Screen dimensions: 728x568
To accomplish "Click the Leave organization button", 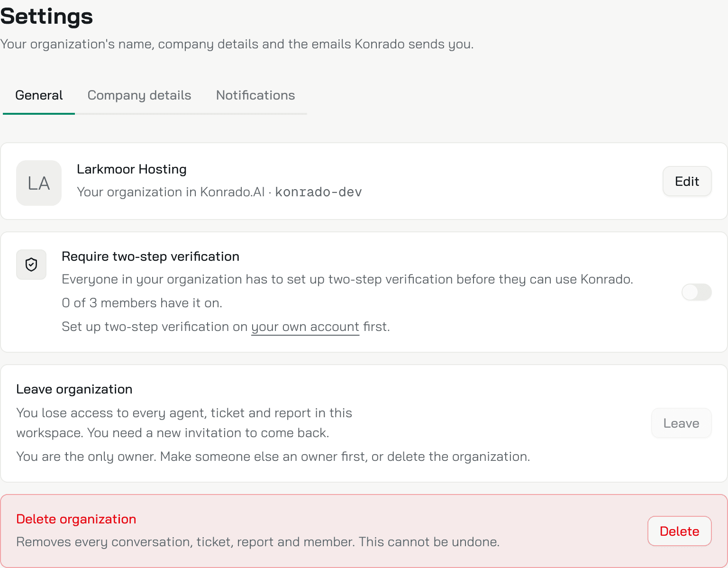I will coord(681,423).
